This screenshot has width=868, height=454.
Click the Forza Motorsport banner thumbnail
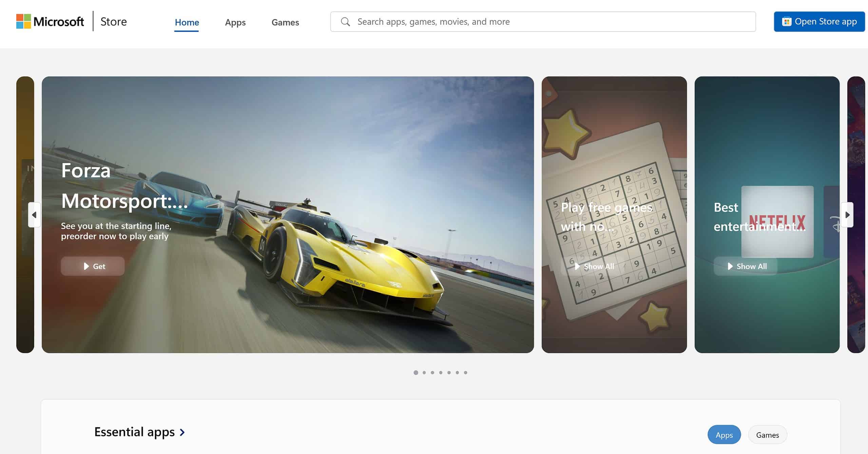tap(287, 215)
